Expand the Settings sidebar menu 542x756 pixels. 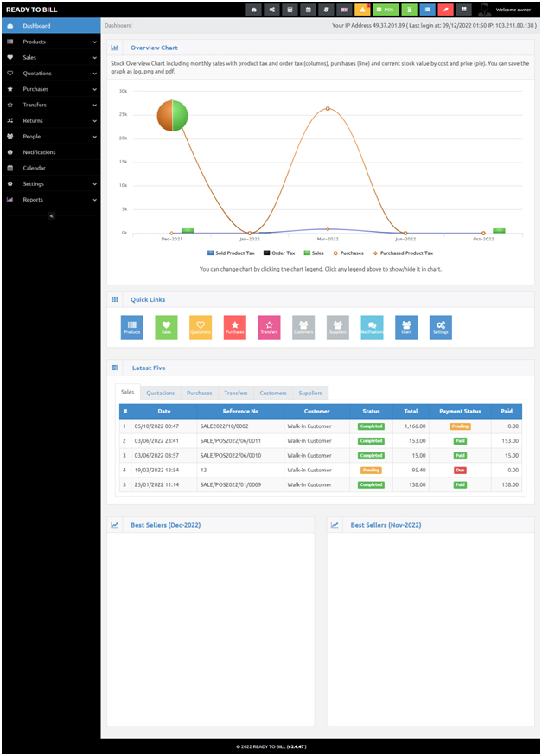[x=51, y=183]
